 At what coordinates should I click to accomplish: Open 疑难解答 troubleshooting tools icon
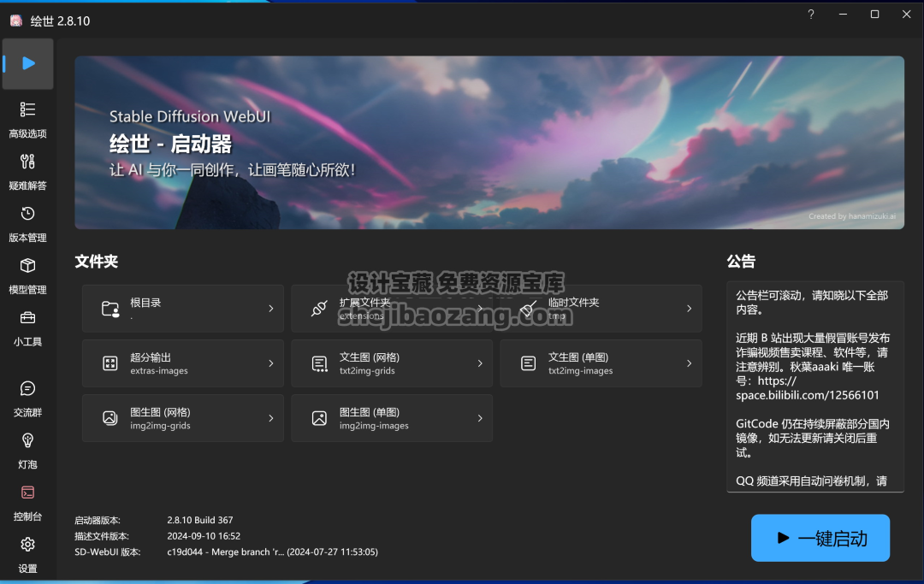tap(27, 162)
